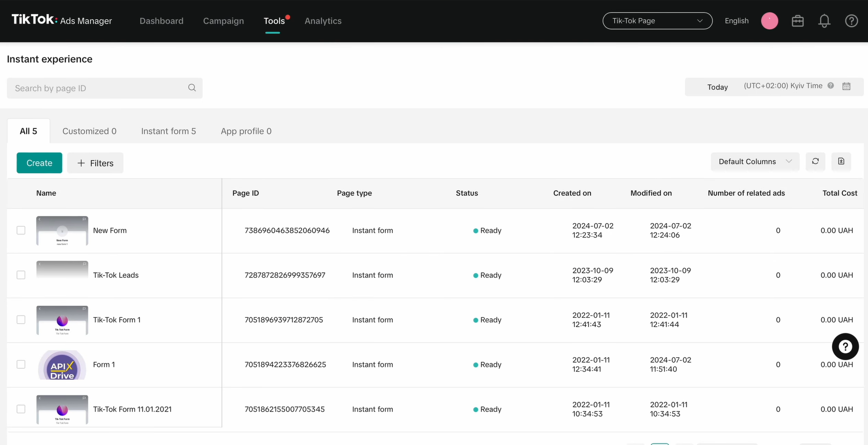Click page ID 7051862155007705345
This screenshot has height=445, width=868.
(284, 409)
